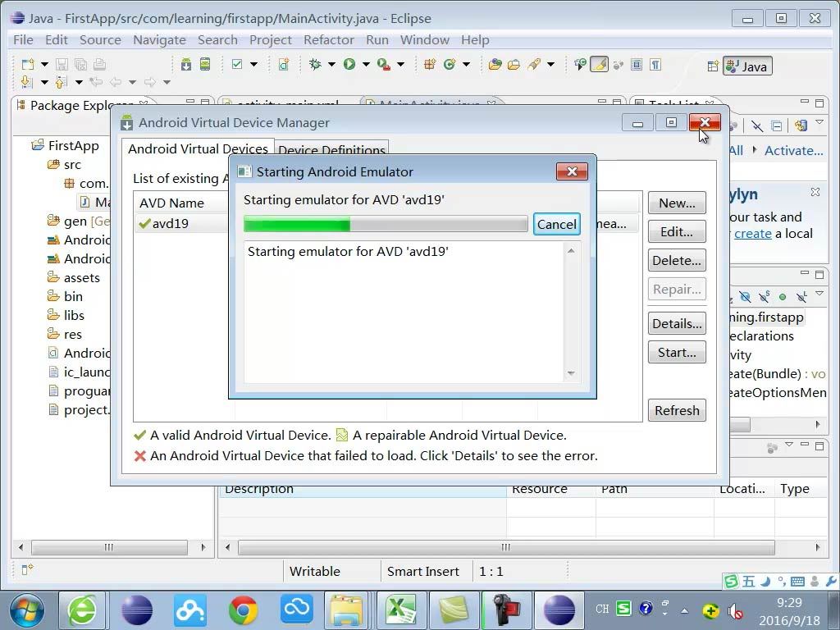Click the Run External Tools icon

point(384,64)
